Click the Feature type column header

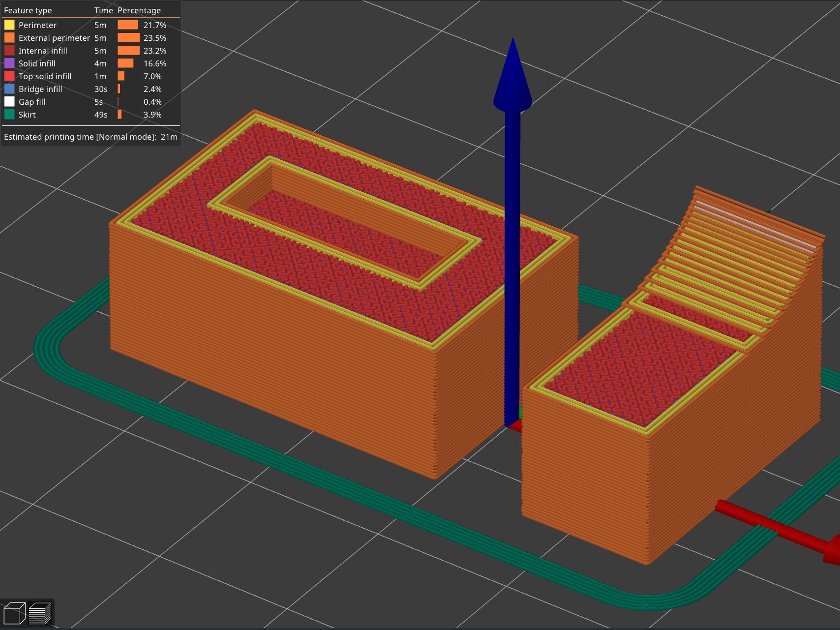[29, 10]
